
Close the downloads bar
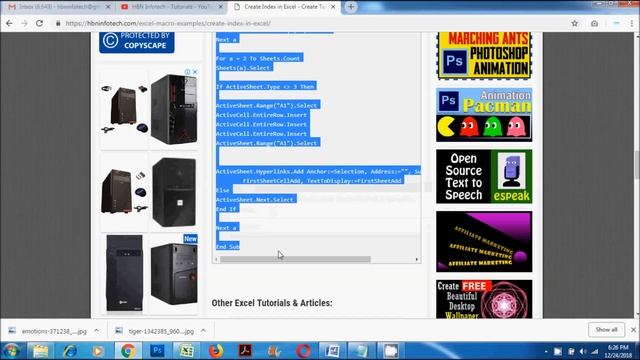(x=633, y=329)
